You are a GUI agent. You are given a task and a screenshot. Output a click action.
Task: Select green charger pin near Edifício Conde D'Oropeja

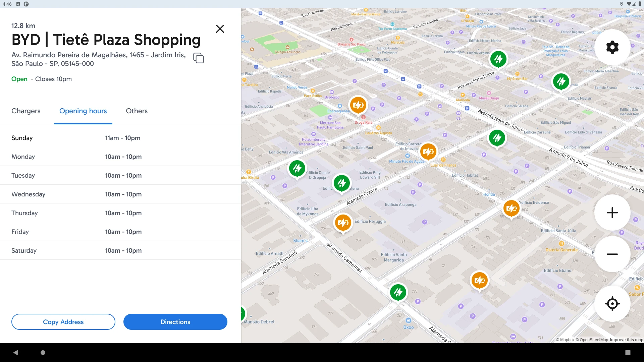click(x=297, y=169)
